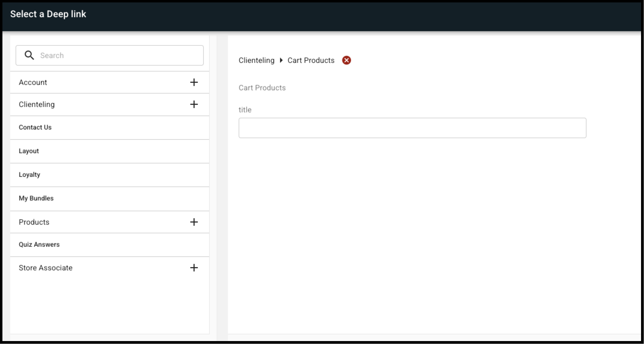Image resolution: width=644 pixels, height=344 pixels.
Task: Select the Account list row
Action: tap(110, 83)
